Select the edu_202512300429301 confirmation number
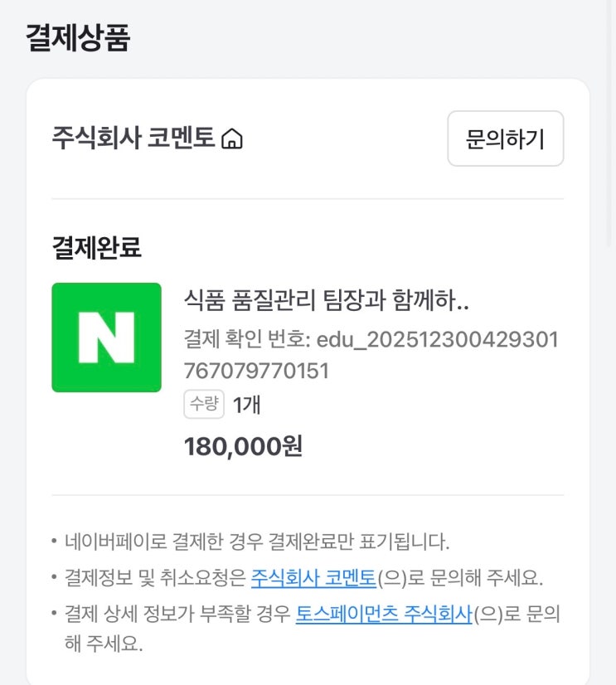The image size is (616, 685). tap(437, 340)
